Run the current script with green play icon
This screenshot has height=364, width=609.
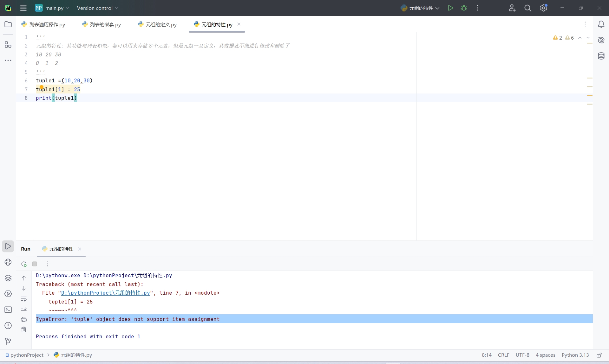click(450, 8)
